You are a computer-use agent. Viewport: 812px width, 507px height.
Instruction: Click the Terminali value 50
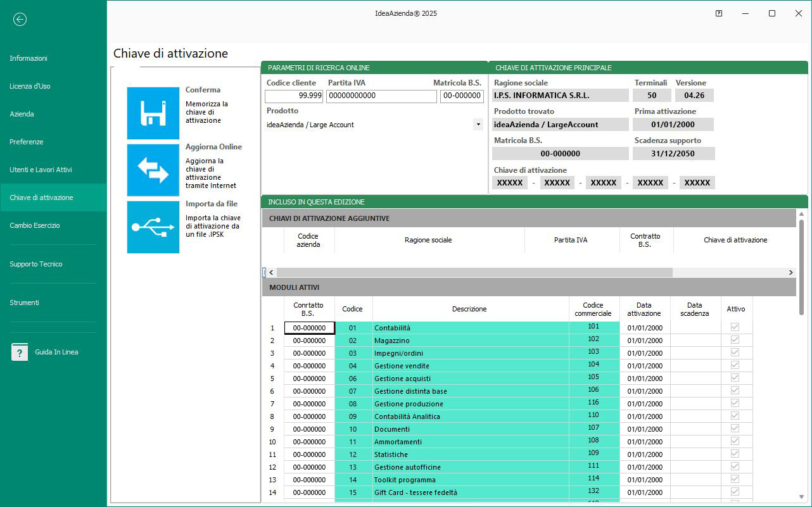[652, 96]
